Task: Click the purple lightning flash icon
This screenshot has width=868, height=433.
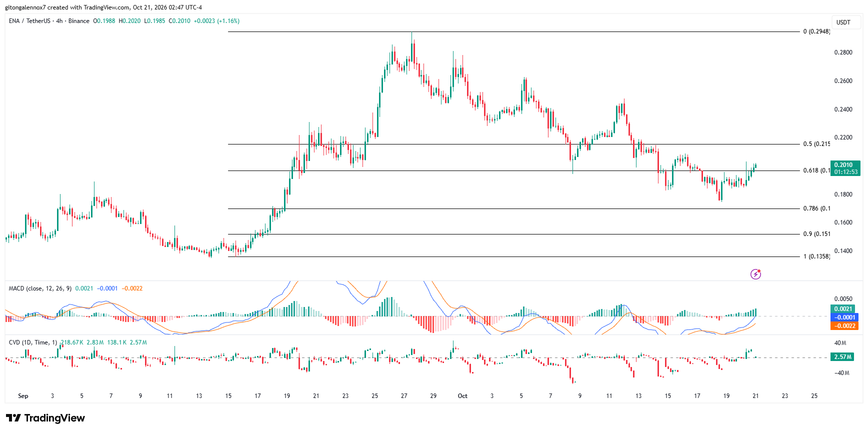Action: 755,274
